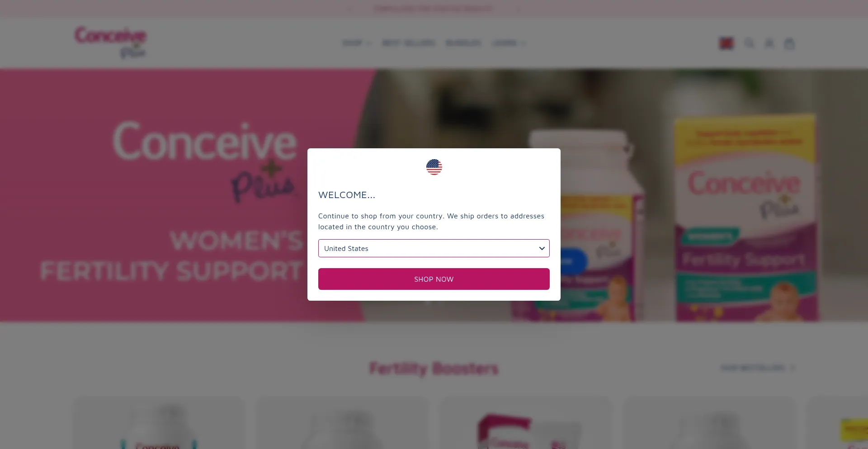The height and width of the screenshot is (449, 868).
Task: Click the US flag icon in the welcome dialog
Action: coord(434,167)
